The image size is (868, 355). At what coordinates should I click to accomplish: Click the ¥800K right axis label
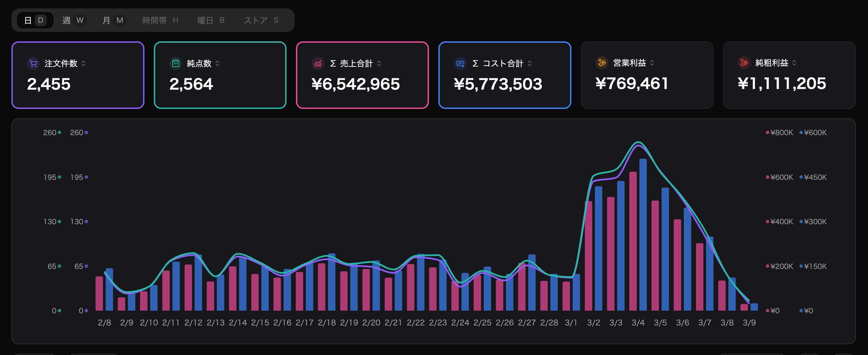pyautogui.click(x=781, y=132)
